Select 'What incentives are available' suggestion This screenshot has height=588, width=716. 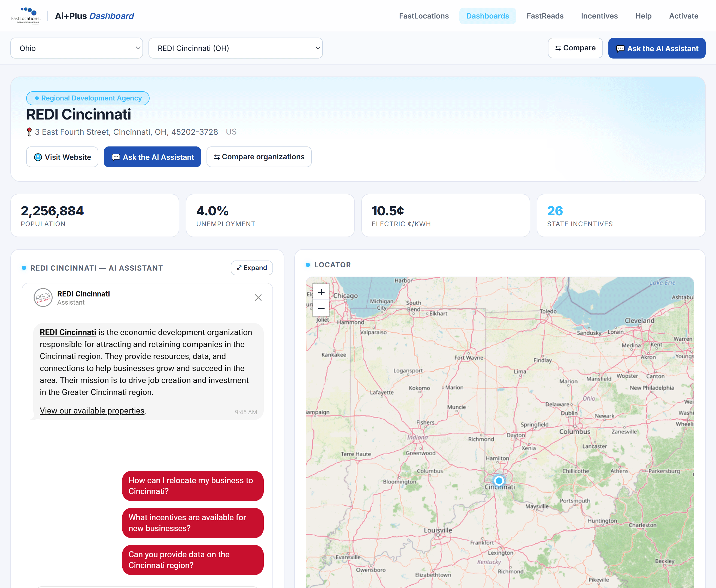[x=193, y=523]
